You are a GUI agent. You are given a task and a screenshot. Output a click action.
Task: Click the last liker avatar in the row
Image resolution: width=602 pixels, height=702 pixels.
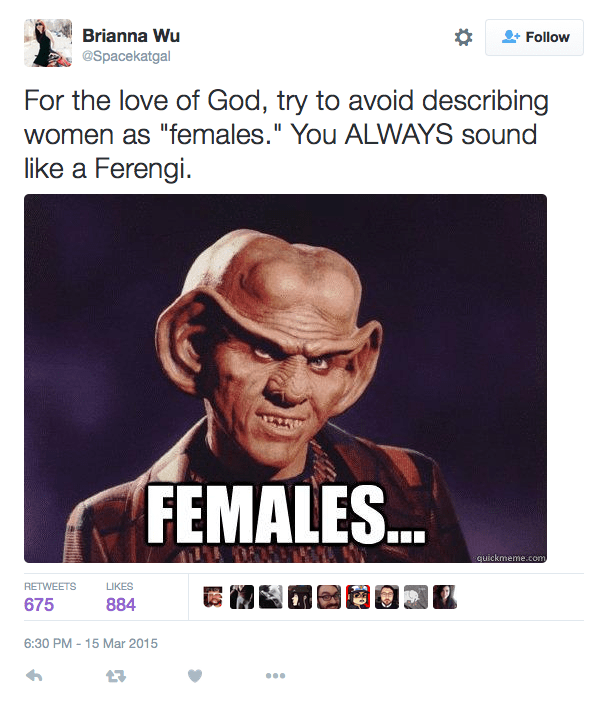446,597
